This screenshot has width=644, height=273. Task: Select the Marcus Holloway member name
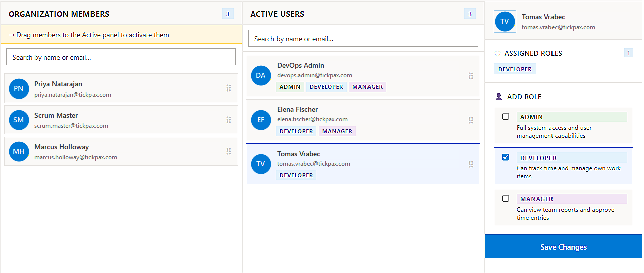click(61, 147)
